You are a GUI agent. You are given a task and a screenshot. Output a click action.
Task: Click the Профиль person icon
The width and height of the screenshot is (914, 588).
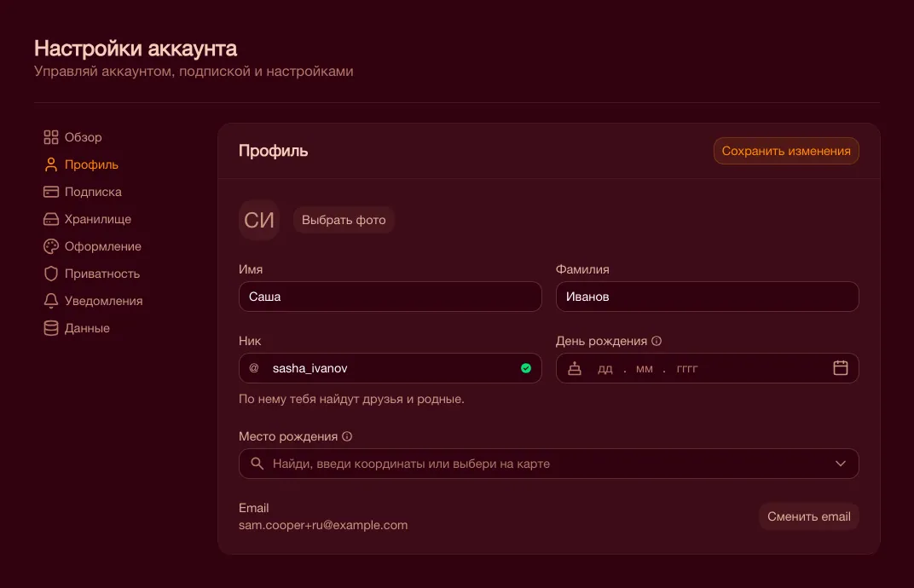click(50, 164)
